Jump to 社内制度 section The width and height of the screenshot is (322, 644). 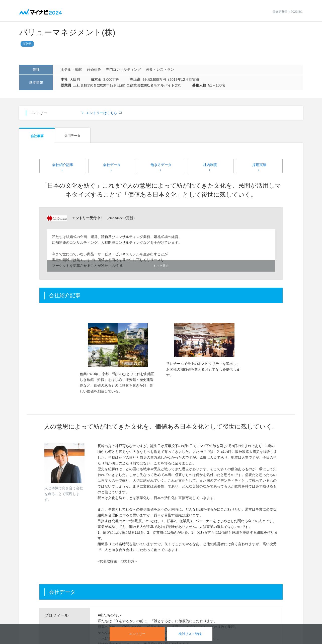tap(210, 166)
